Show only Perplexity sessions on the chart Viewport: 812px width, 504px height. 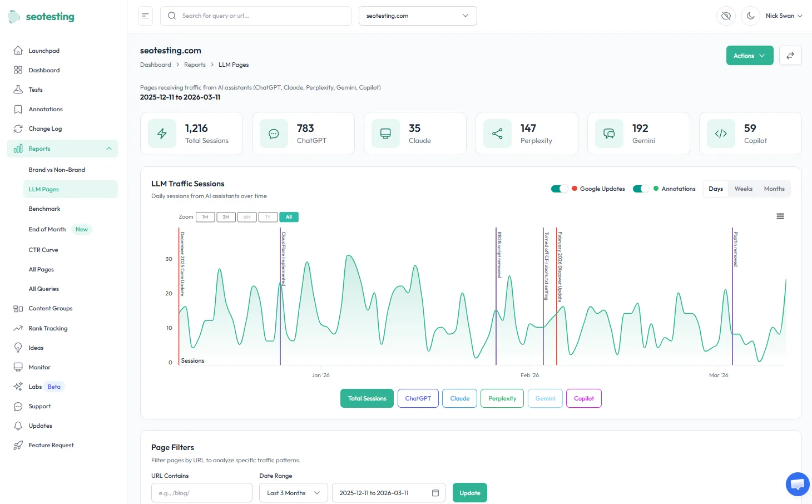pyautogui.click(x=502, y=398)
